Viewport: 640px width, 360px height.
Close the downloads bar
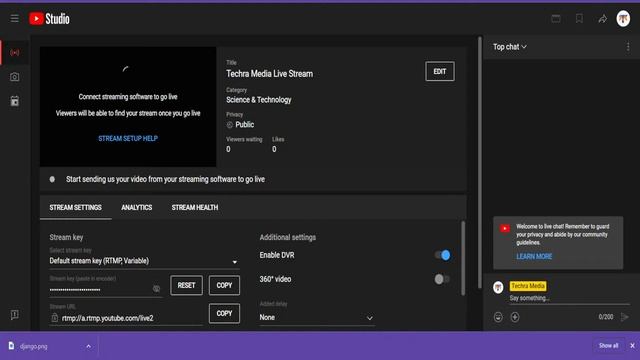(x=632, y=346)
